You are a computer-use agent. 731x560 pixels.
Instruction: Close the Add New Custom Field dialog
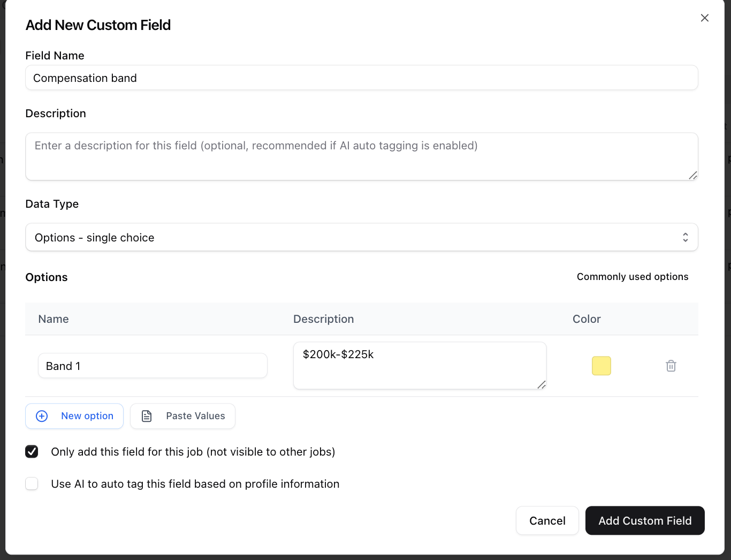705,18
